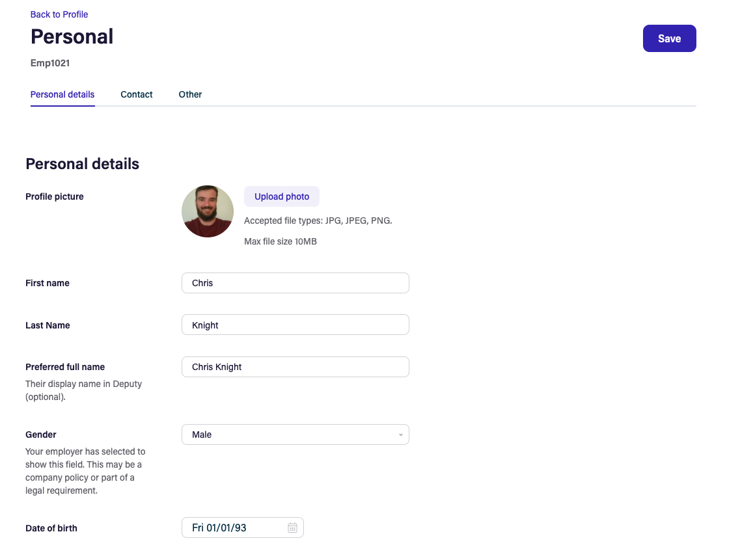Click the Preferred full name label

coord(65,367)
